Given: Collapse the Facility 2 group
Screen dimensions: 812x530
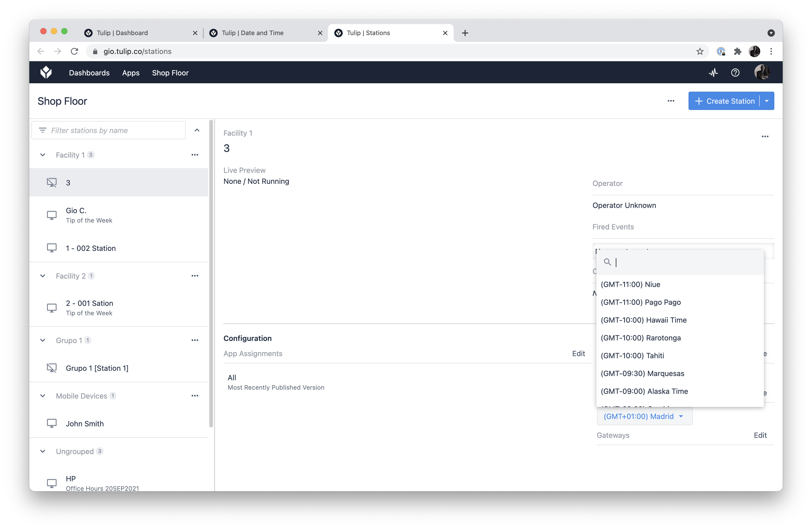Looking at the screenshot, I should tap(43, 276).
